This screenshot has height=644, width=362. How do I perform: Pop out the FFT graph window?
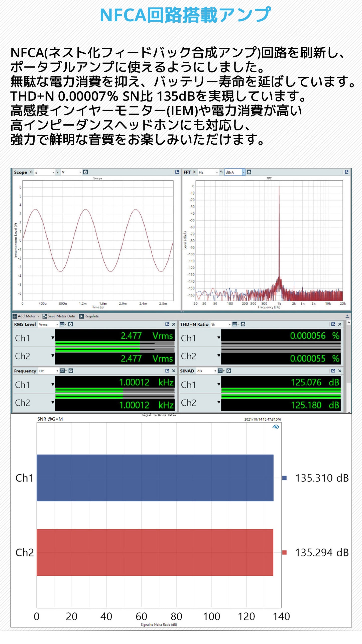pos(347,172)
